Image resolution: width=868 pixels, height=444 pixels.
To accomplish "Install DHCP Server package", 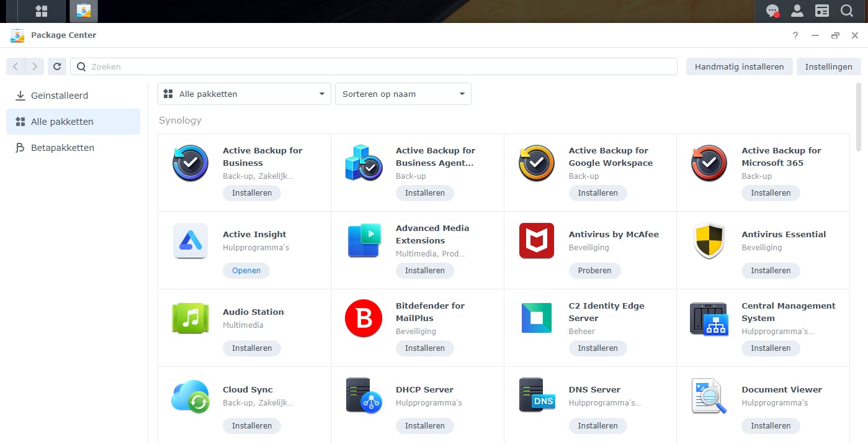I will tap(425, 426).
